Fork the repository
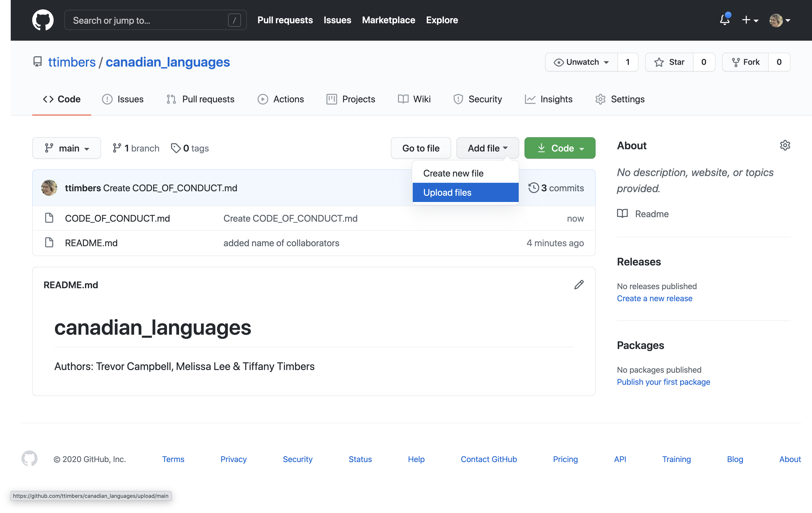This screenshot has height=513, width=812. [x=745, y=62]
